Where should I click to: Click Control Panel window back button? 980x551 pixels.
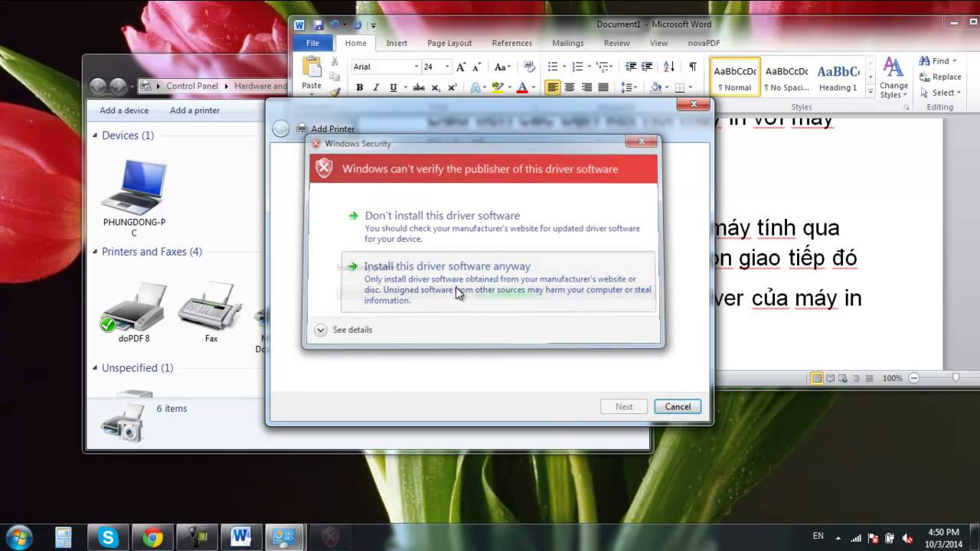pos(98,86)
